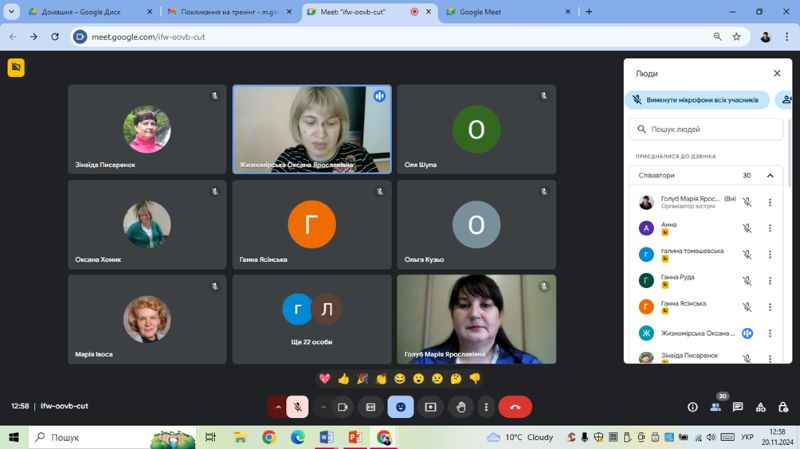800x449 pixels.
Task: Open camera video settings chevron
Action: (323, 407)
